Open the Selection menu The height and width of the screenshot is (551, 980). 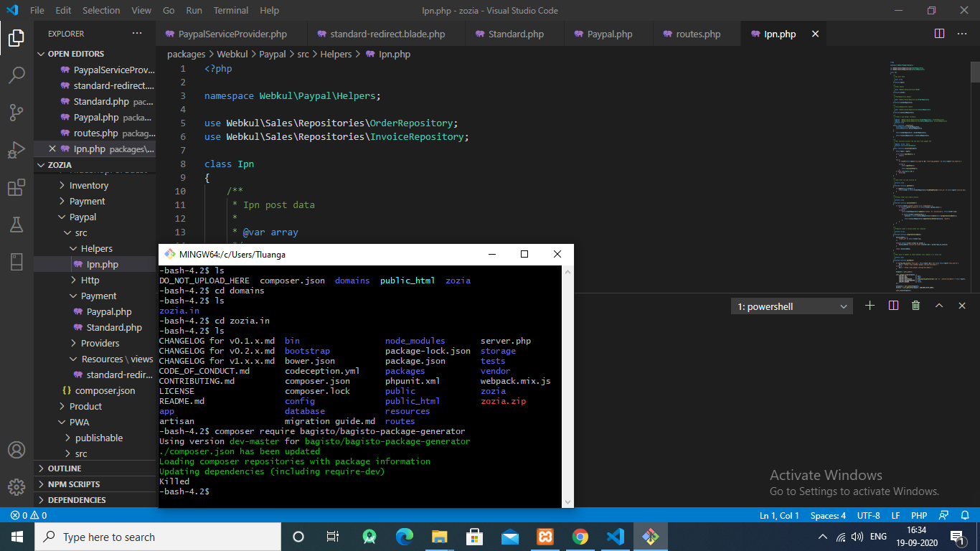tap(101, 10)
